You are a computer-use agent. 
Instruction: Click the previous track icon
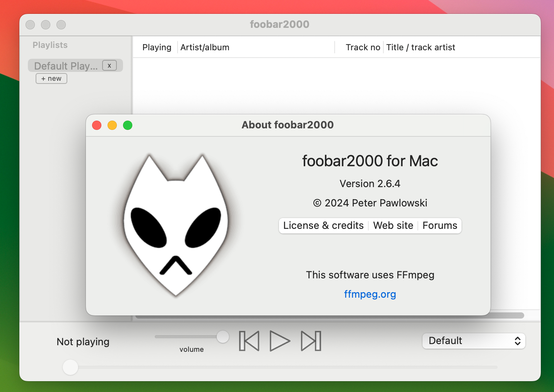pyautogui.click(x=249, y=341)
